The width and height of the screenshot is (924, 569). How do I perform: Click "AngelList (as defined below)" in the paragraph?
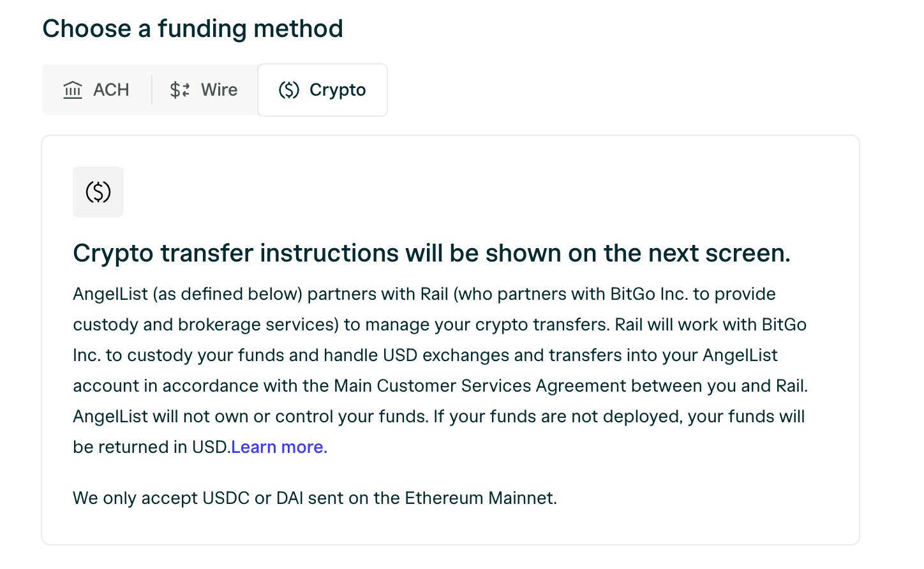coord(188,294)
